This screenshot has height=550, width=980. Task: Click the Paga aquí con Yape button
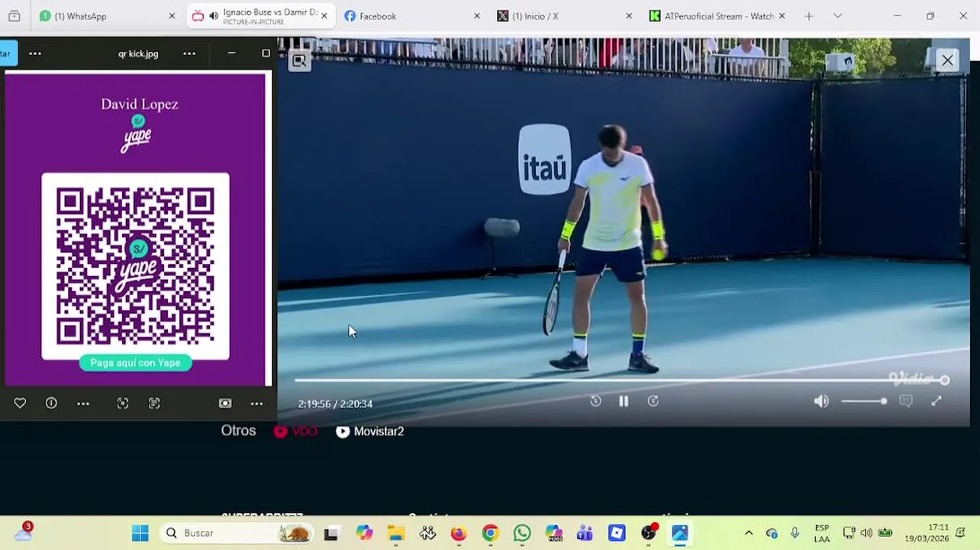tap(135, 363)
